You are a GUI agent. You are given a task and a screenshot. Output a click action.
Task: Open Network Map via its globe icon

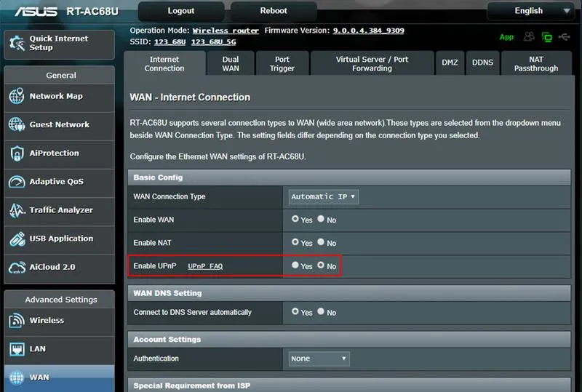(17, 96)
